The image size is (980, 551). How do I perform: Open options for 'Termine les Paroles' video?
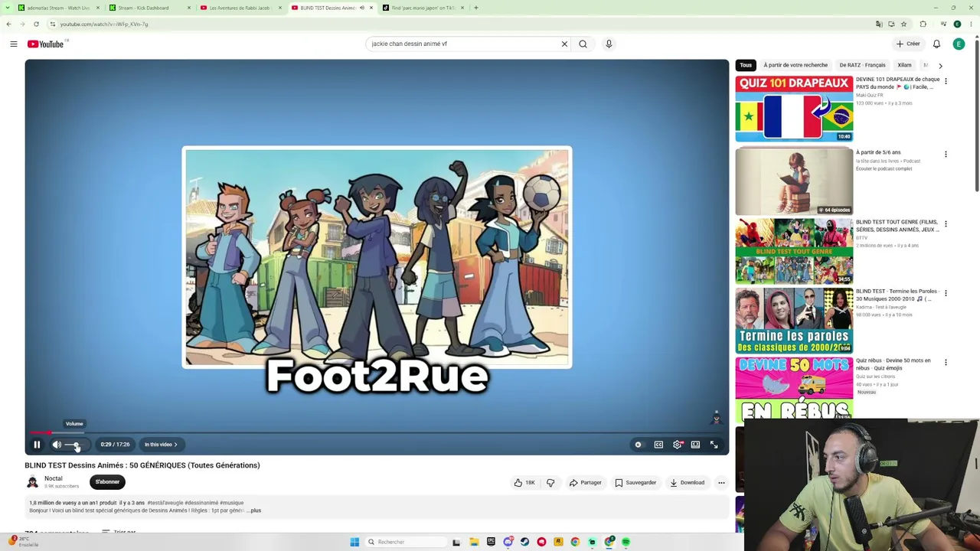946,293
